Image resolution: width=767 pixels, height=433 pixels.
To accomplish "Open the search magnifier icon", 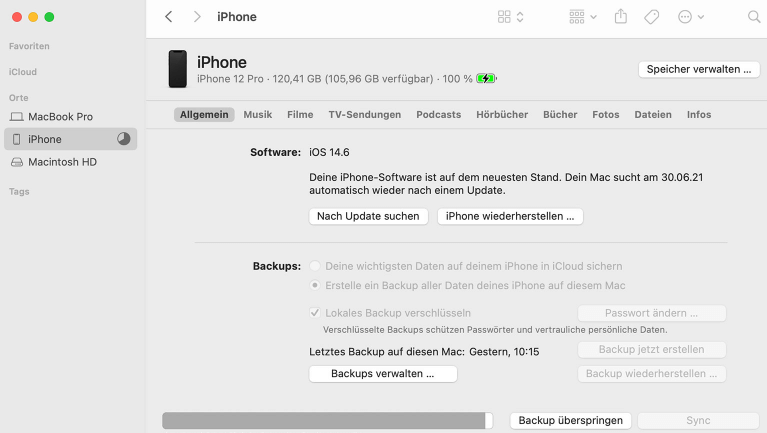I will click(x=754, y=17).
